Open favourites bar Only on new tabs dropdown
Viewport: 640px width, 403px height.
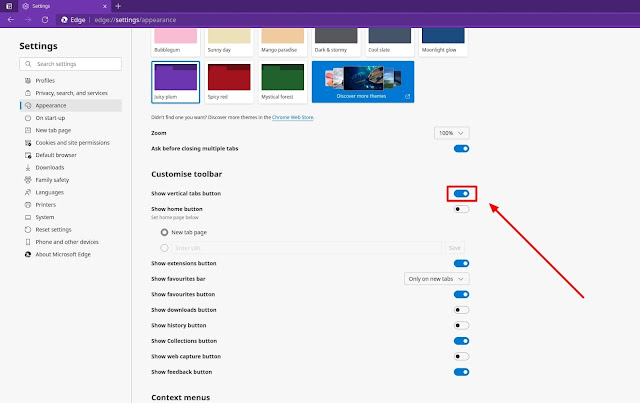[x=436, y=279]
